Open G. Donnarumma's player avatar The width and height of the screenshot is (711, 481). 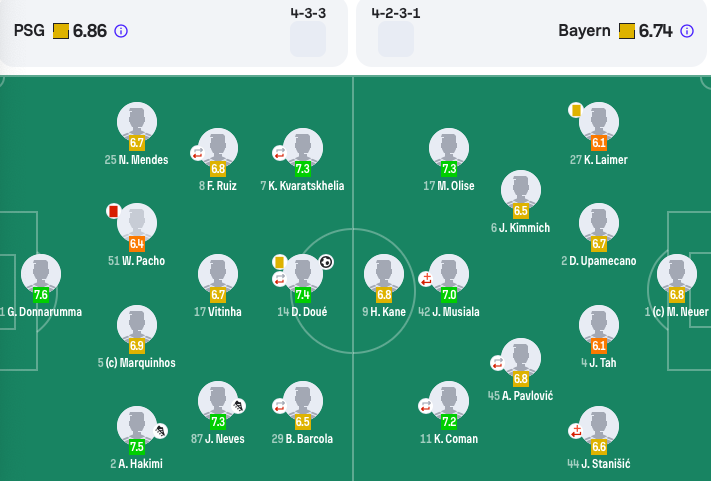click(x=41, y=274)
